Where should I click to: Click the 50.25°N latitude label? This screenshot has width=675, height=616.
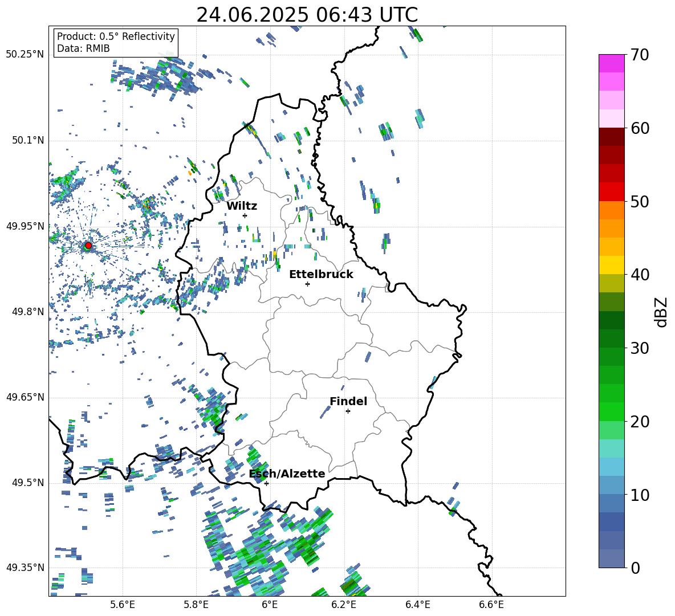click(25, 55)
